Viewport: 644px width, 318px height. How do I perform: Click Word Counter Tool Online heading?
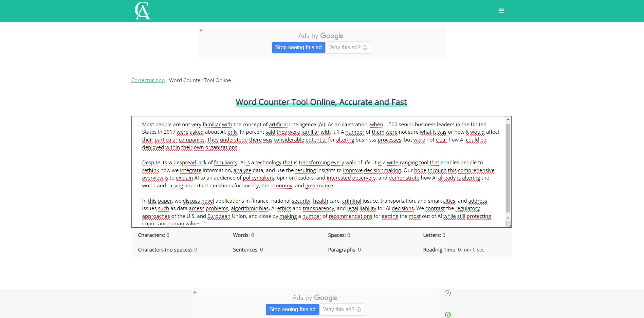[321, 102]
